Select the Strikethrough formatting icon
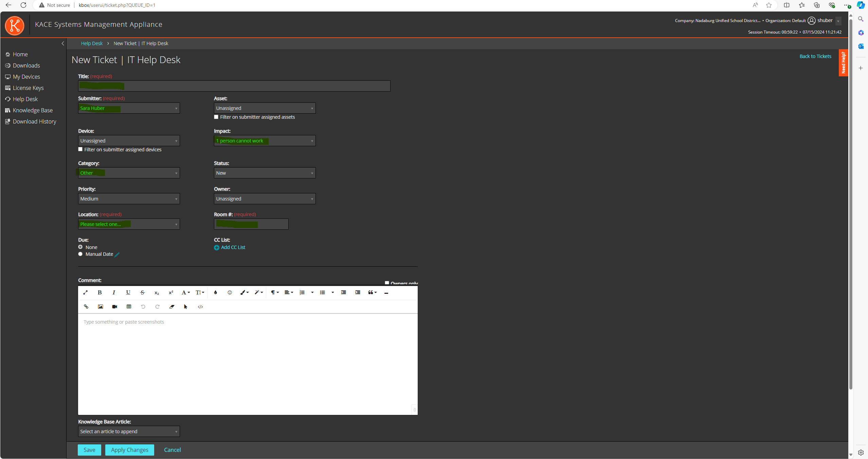 point(142,292)
